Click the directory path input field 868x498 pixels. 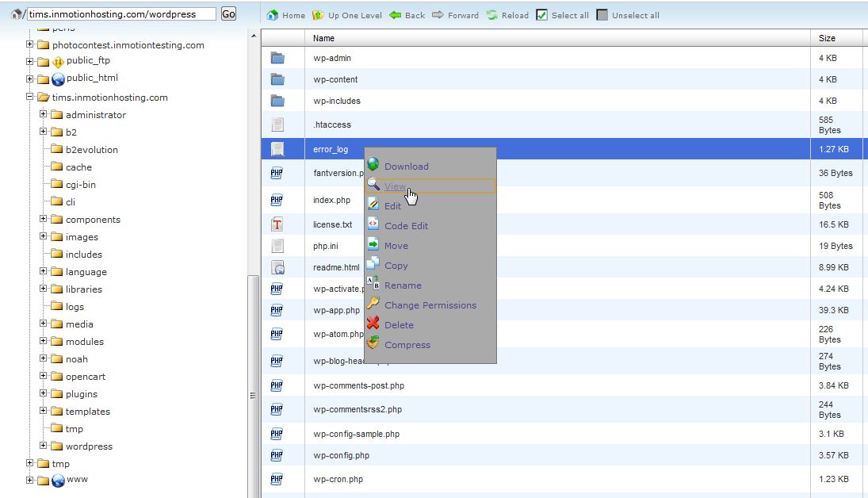tap(121, 14)
